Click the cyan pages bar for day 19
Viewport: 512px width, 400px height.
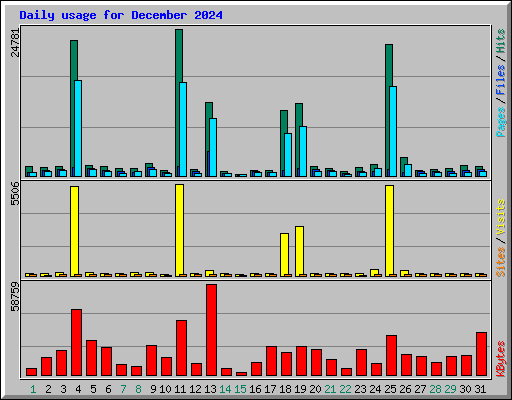click(303, 151)
